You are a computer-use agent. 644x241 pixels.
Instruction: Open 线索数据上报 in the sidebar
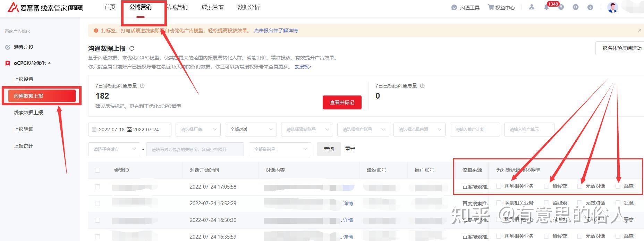(28, 113)
